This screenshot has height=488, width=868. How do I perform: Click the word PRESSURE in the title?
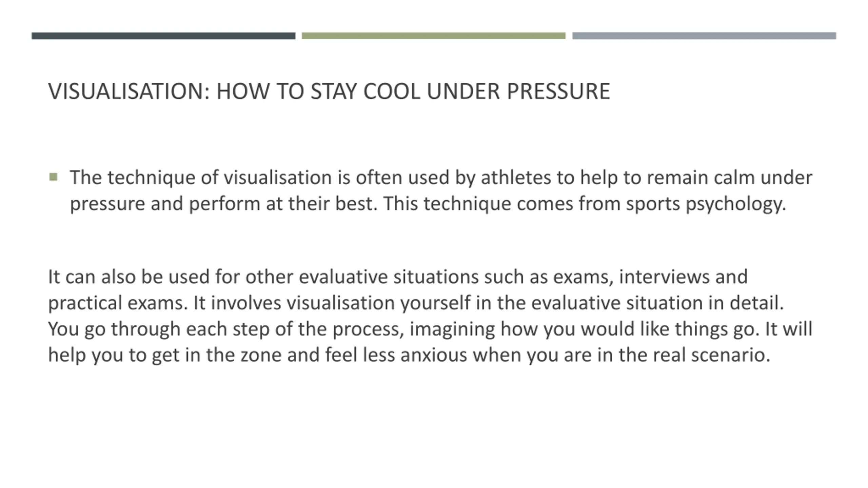(x=558, y=91)
